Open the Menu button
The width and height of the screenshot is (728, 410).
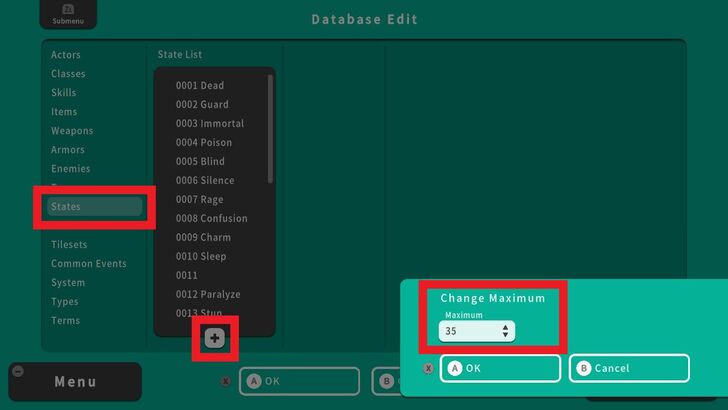pos(75,382)
